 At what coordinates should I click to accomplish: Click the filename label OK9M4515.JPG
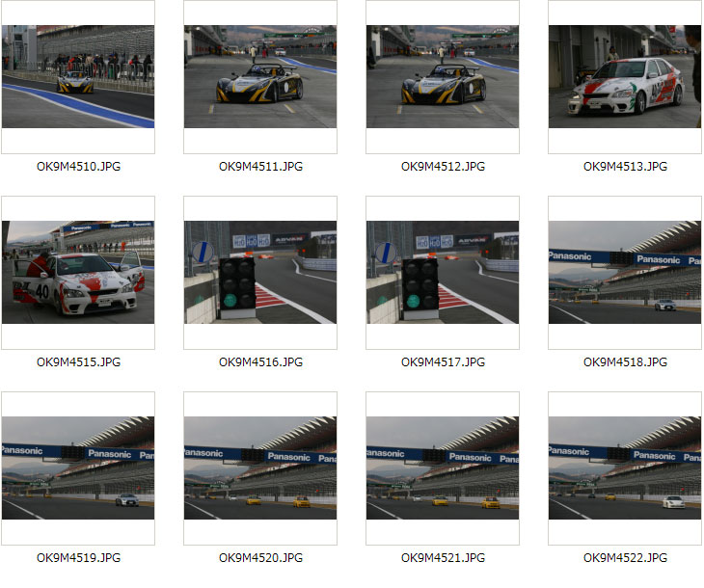(78, 362)
